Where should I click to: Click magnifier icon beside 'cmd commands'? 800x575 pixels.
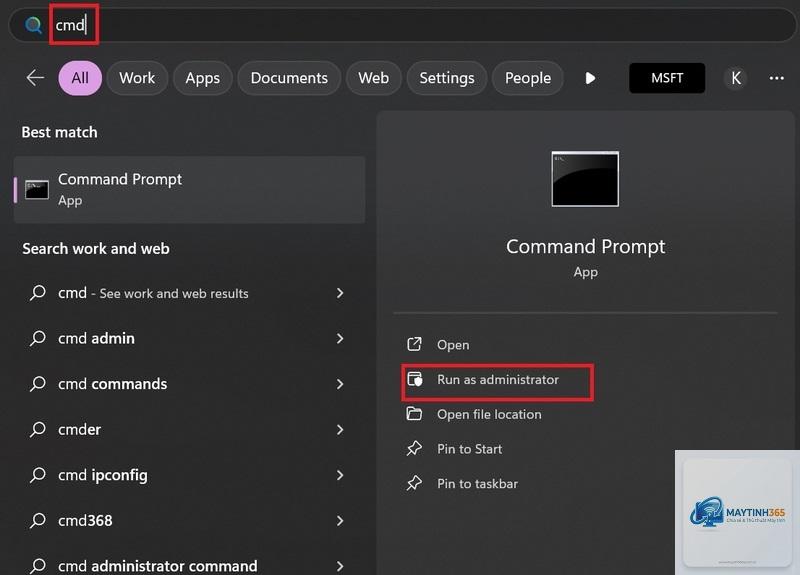pos(37,384)
